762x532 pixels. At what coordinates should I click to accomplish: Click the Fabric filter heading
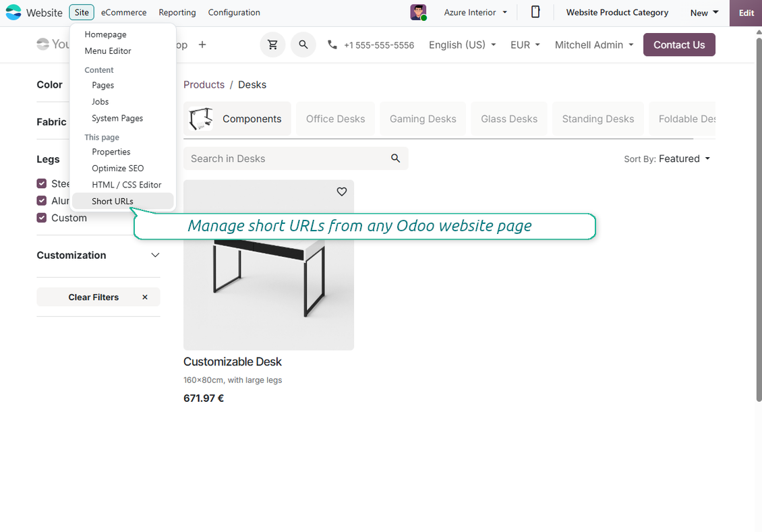pyautogui.click(x=51, y=122)
